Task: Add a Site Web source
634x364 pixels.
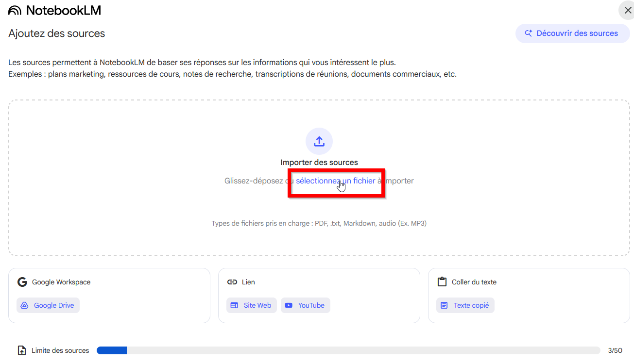Action: pyautogui.click(x=251, y=305)
